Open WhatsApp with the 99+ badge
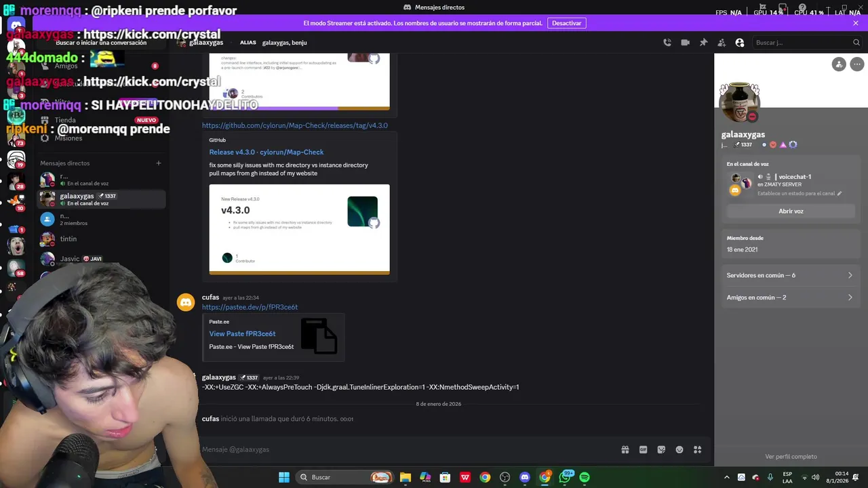This screenshot has height=488, width=868. click(565, 477)
